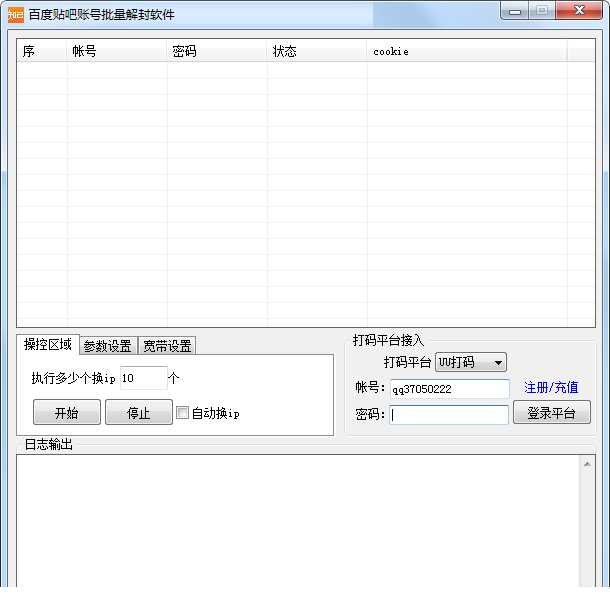Tick the 自动换ip checkbox
610x610 pixels.
(182, 412)
